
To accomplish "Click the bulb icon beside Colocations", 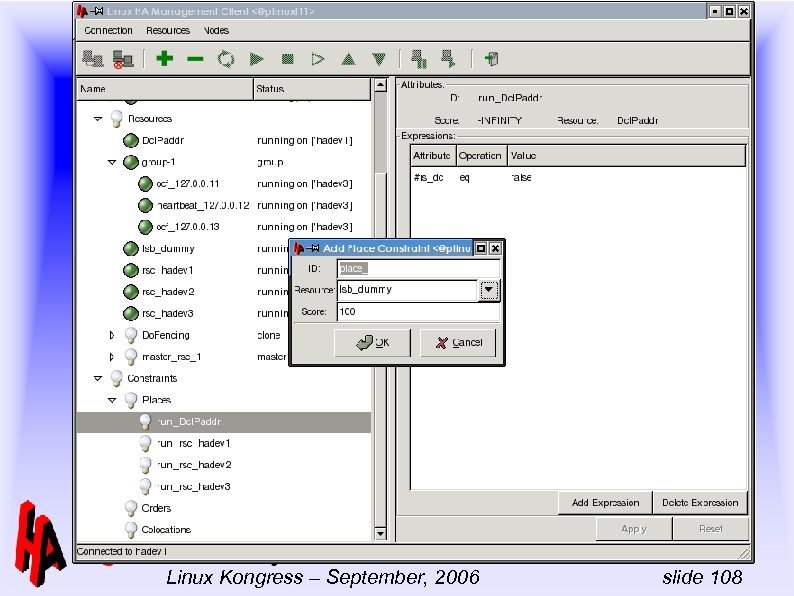I will 131,530.
